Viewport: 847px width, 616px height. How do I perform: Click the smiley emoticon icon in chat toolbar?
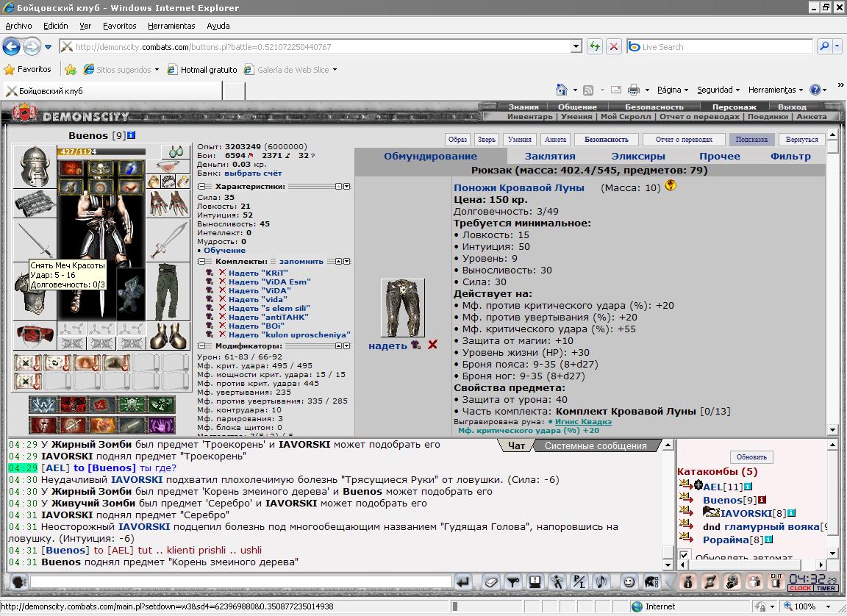pos(629,582)
